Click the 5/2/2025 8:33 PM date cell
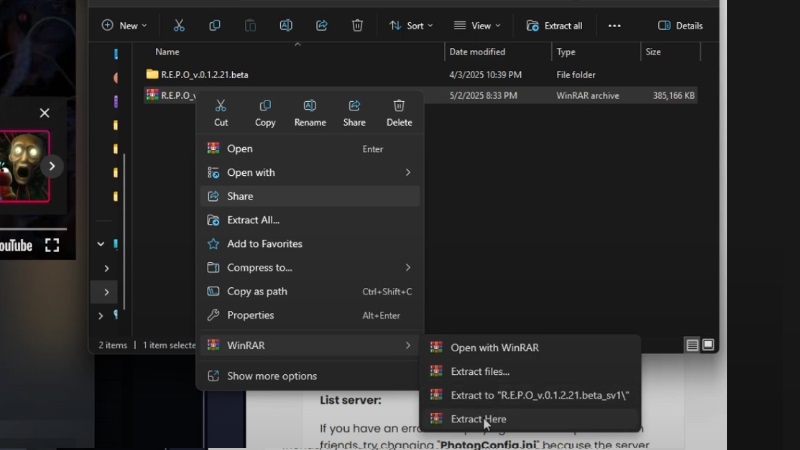The height and width of the screenshot is (450, 800). 483,95
